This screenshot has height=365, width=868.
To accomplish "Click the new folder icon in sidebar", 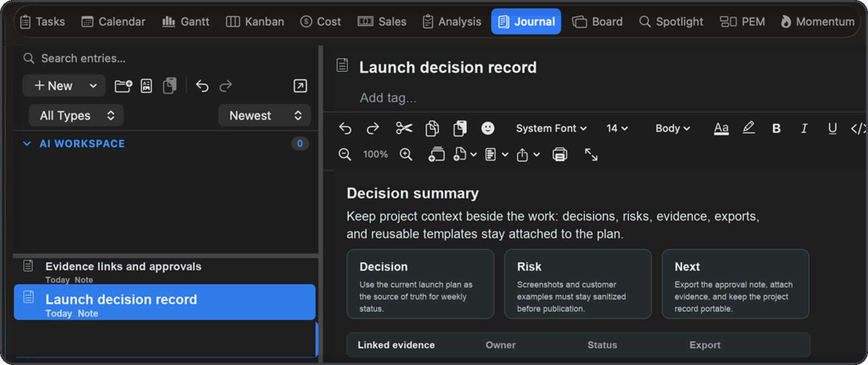I will [x=123, y=86].
